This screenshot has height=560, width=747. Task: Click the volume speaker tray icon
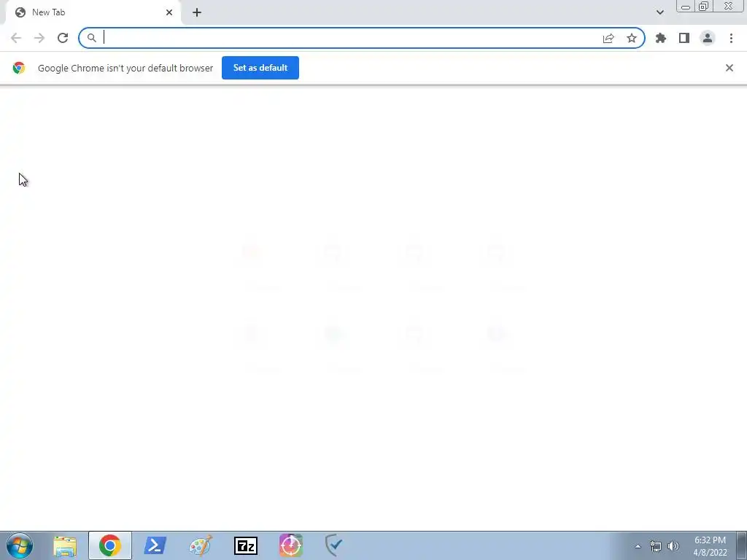673,546
